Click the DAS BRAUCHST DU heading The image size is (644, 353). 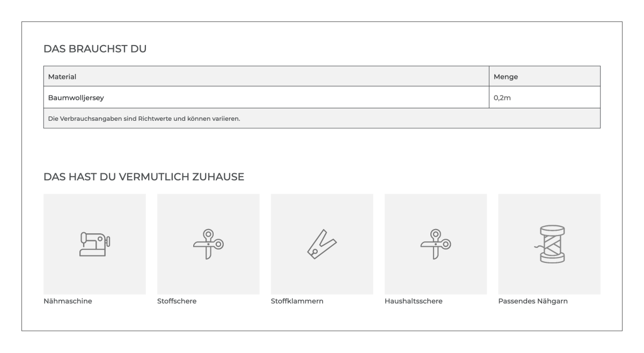pos(95,49)
